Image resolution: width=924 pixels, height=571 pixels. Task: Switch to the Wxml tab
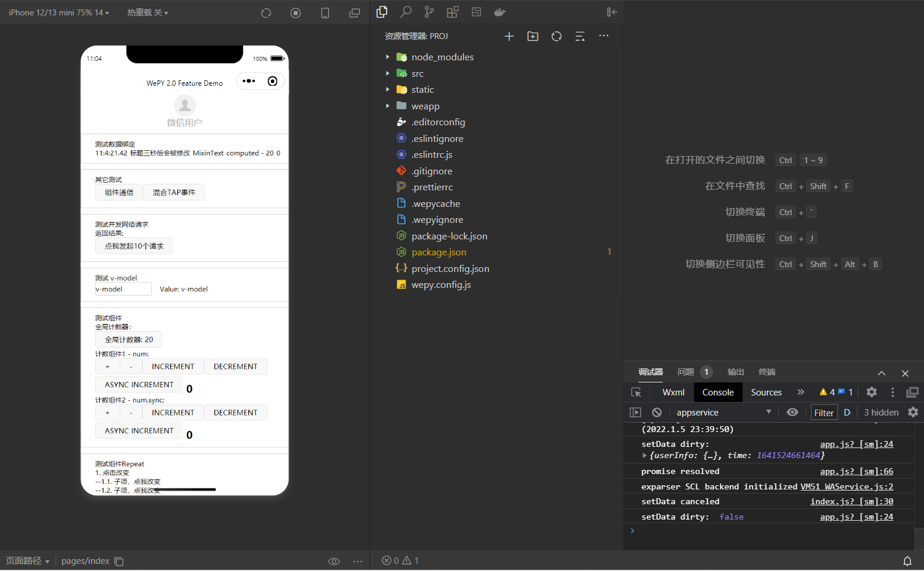coord(673,392)
